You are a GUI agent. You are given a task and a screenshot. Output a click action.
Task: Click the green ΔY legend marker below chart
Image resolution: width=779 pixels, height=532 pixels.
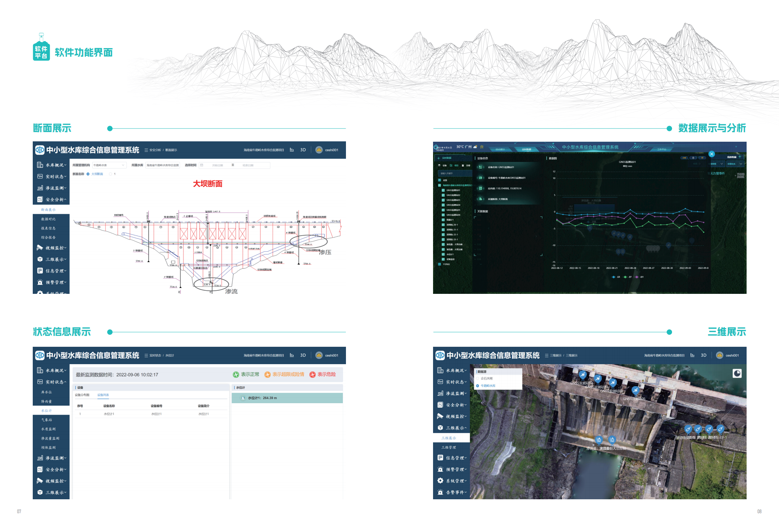(625, 277)
